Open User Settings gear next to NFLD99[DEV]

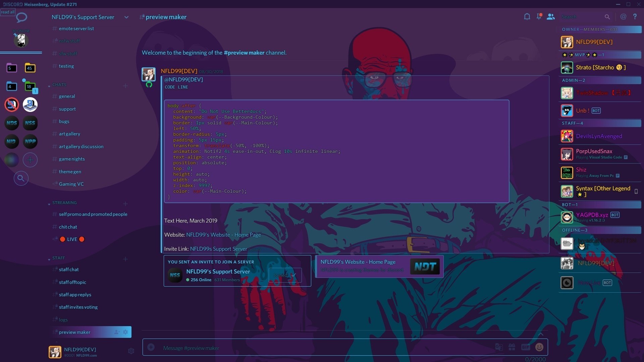tap(131, 351)
